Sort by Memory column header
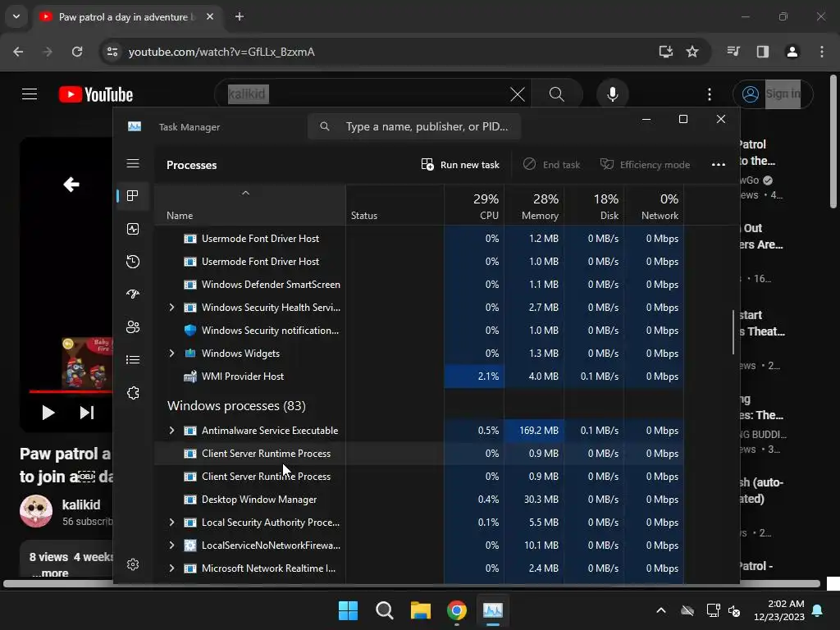Image resolution: width=840 pixels, height=630 pixels. tap(534, 205)
